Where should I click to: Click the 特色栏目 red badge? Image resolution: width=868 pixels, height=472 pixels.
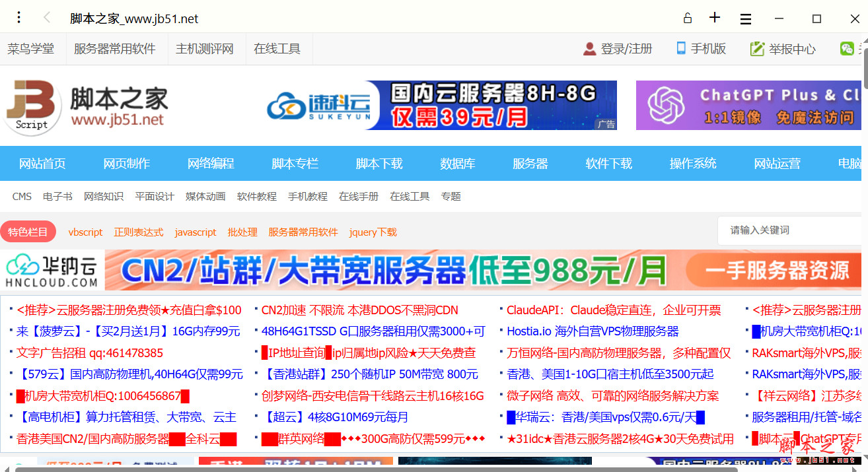point(28,232)
